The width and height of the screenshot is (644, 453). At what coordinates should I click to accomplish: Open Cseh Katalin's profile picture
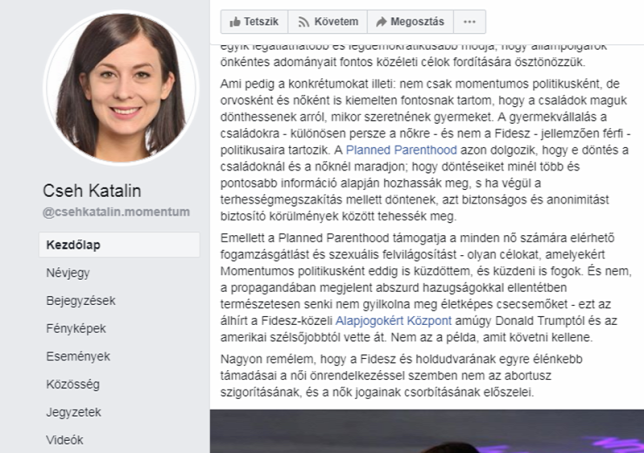click(x=120, y=87)
